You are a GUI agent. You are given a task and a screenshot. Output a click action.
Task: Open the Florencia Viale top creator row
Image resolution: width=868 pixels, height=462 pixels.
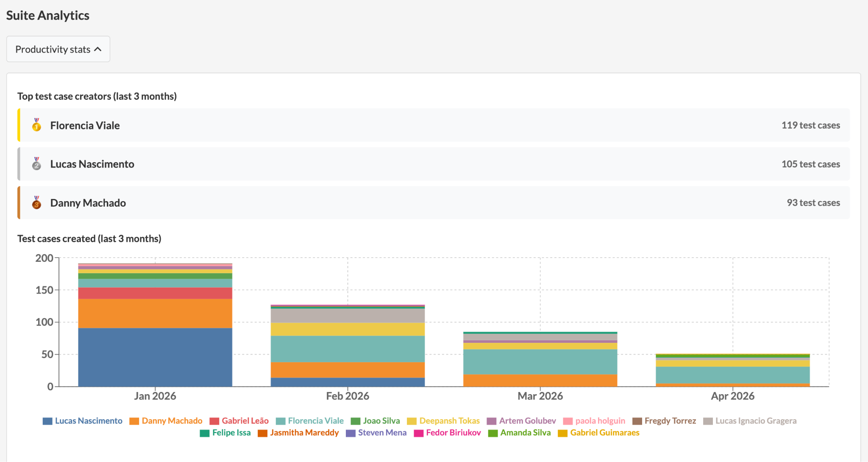434,125
